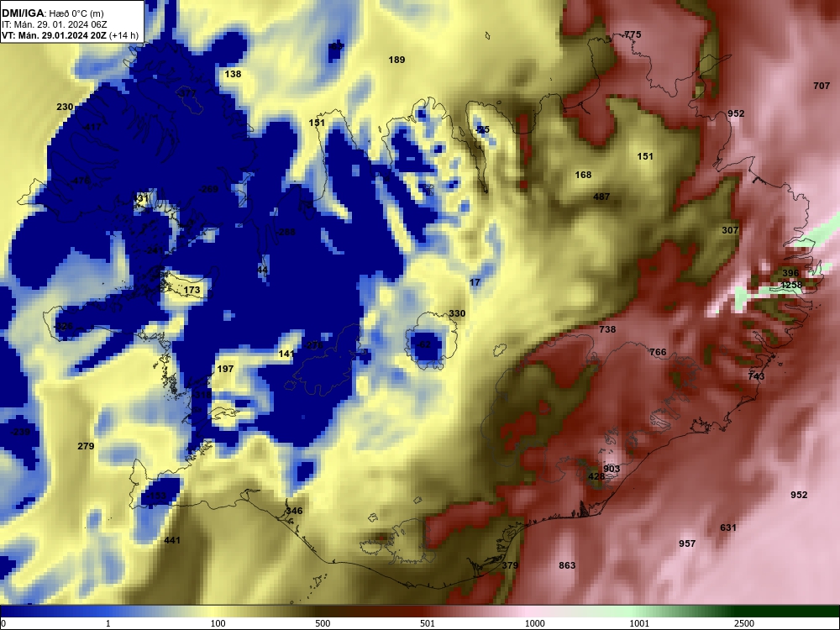The image size is (840, 630).
Task: Click the map value 738
Action: click(x=607, y=329)
